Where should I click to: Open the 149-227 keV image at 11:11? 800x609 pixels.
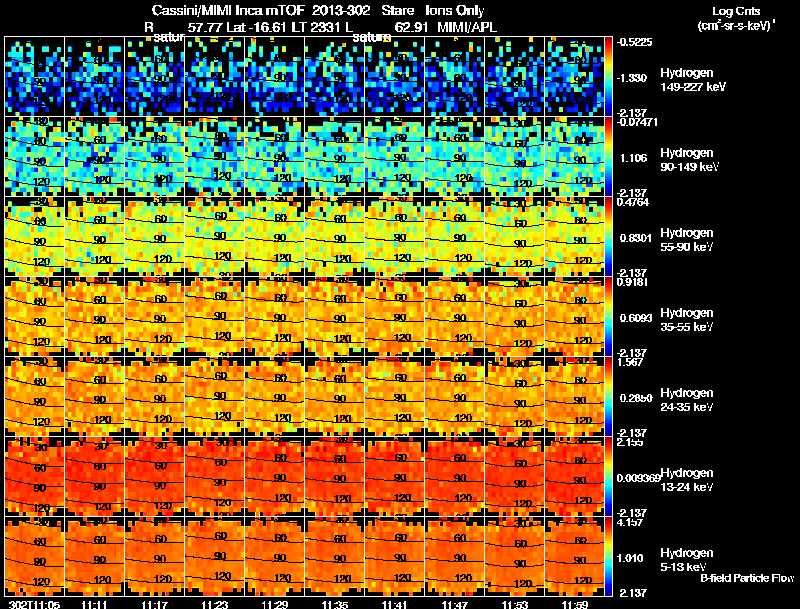tap(94, 77)
